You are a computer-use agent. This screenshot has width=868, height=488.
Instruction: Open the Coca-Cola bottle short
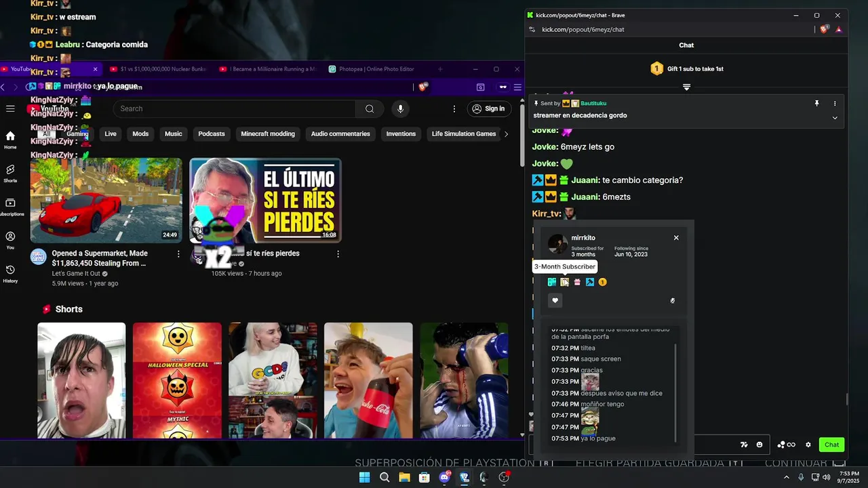(368, 380)
